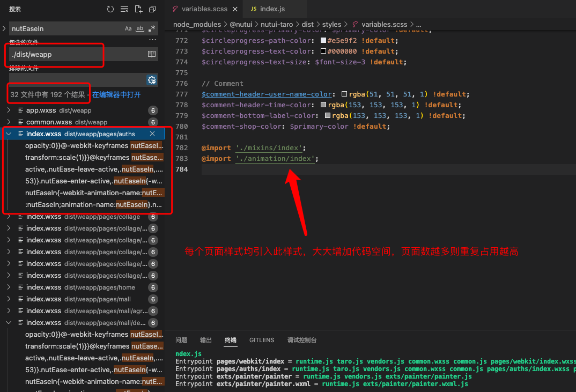The width and height of the screenshot is (576, 392).
Task: Collapse index.wxss pages/auths results
Action: pos(9,134)
